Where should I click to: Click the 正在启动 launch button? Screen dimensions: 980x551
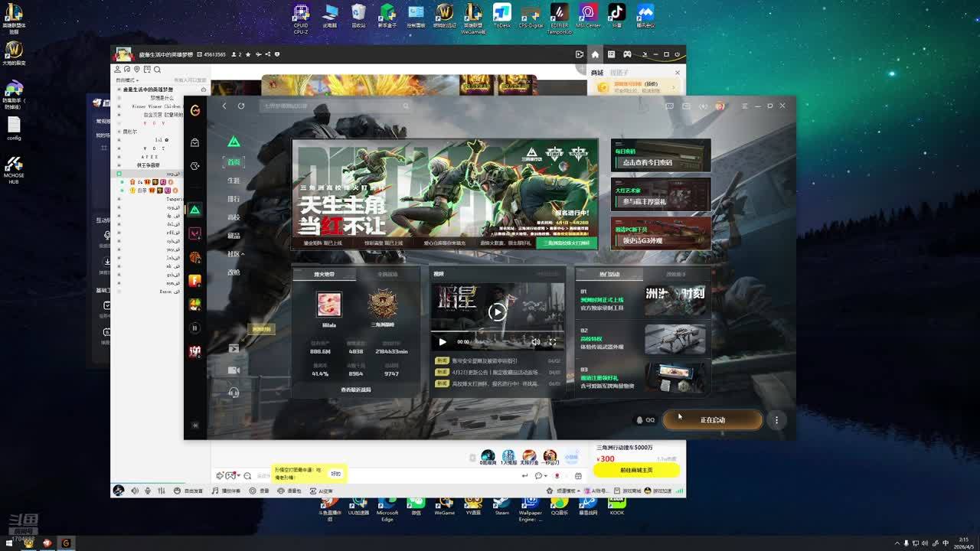click(712, 420)
